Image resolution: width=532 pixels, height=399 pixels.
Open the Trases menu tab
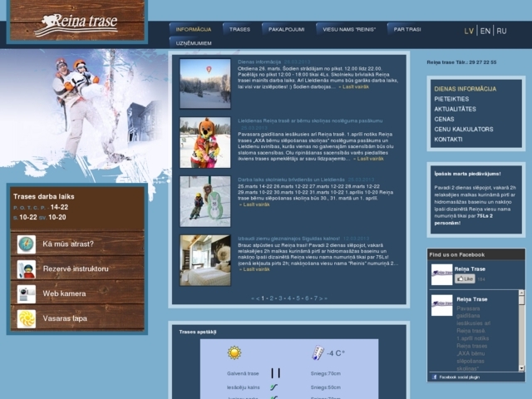[x=239, y=29]
